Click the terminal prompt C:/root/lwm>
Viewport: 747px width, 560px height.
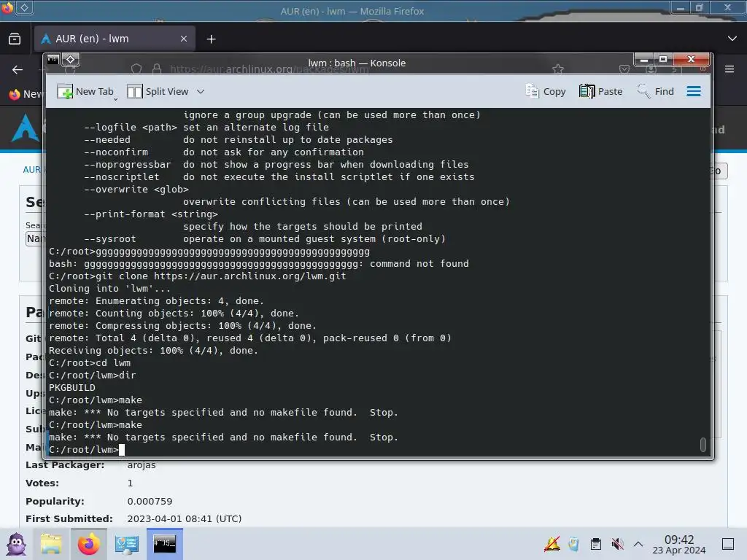click(84, 449)
